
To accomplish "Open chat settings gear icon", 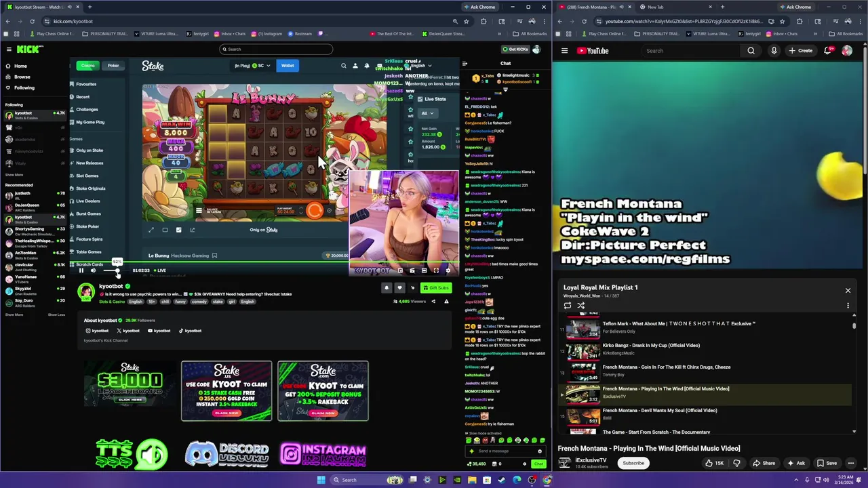I will [x=524, y=464].
